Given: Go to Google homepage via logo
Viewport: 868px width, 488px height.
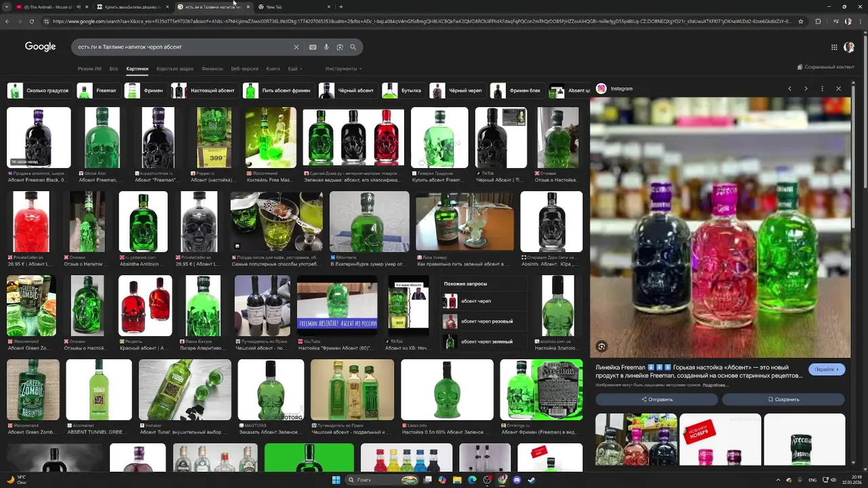Looking at the screenshot, I should tap(40, 47).
